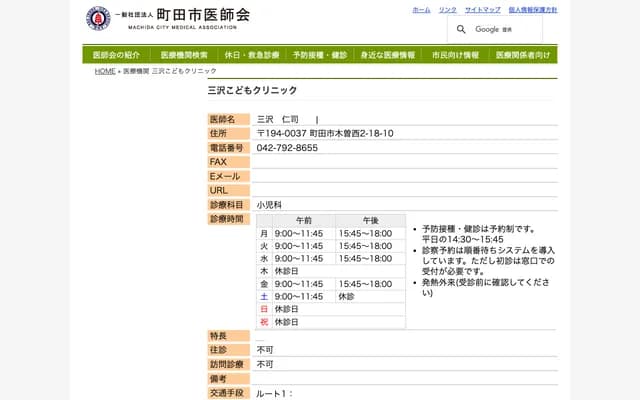Click the 三沢こどもクリニック page heading
Image resolution: width=640 pixels, height=400 pixels.
click(252, 90)
